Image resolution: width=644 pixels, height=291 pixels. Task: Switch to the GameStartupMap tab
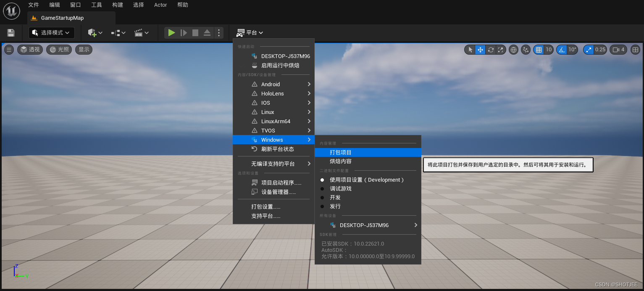[x=62, y=18]
